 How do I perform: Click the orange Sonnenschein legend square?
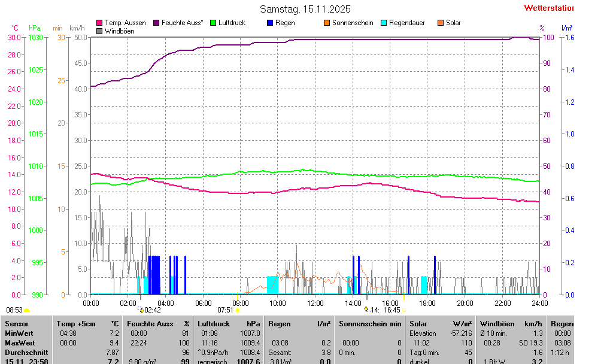(x=327, y=23)
